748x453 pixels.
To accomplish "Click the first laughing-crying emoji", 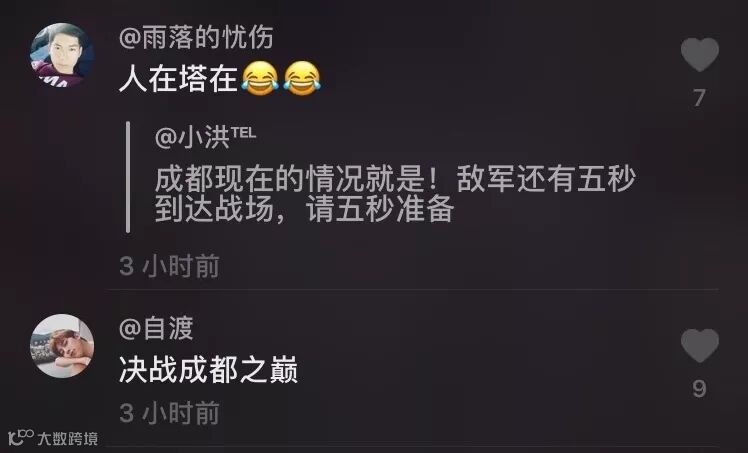I will tap(260, 79).
